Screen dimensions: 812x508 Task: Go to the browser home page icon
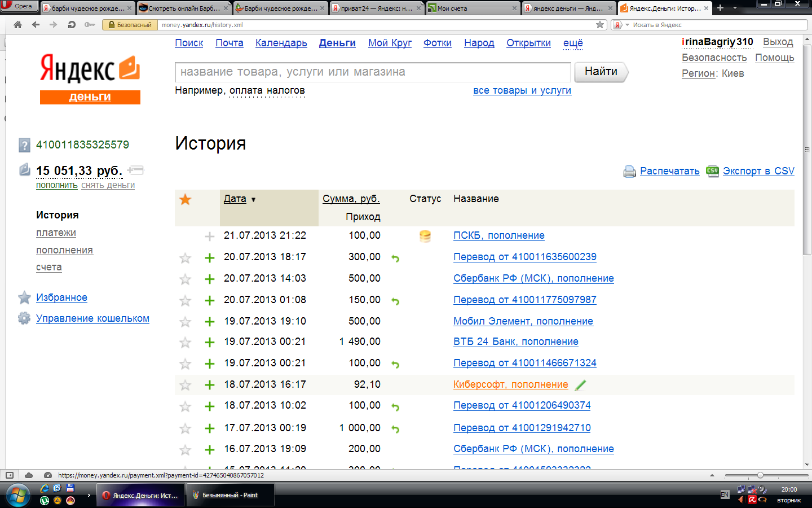pos(18,25)
